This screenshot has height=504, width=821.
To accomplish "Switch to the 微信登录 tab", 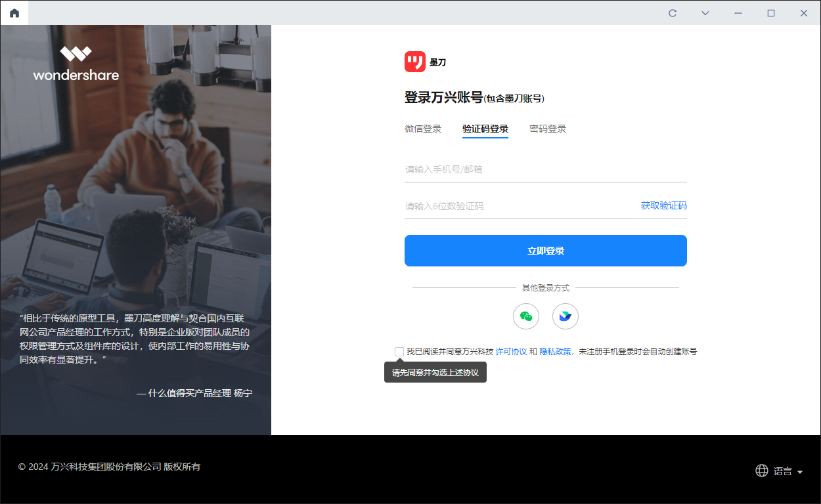I will 422,129.
